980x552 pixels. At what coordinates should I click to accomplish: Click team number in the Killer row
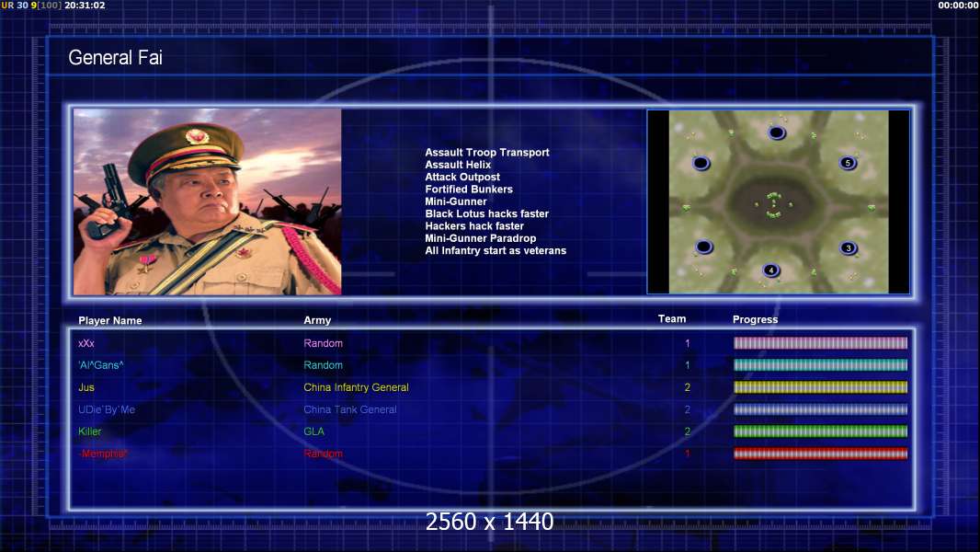pyautogui.click(x=688, y=431)
